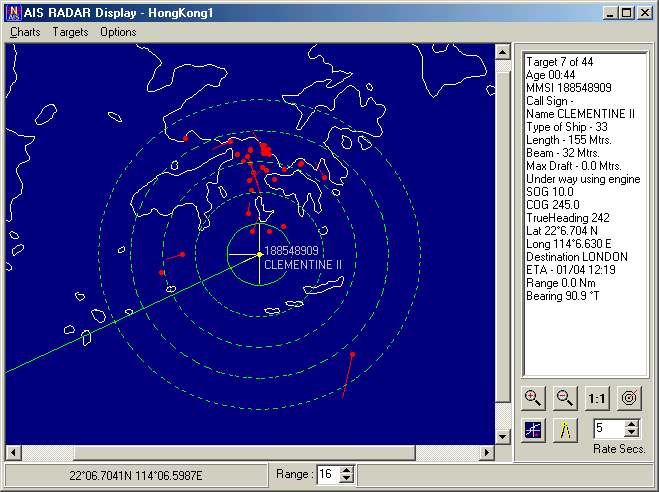This screenshot has width=659, height=492.
Task: Open the Options menu
Action: [118, 32]
